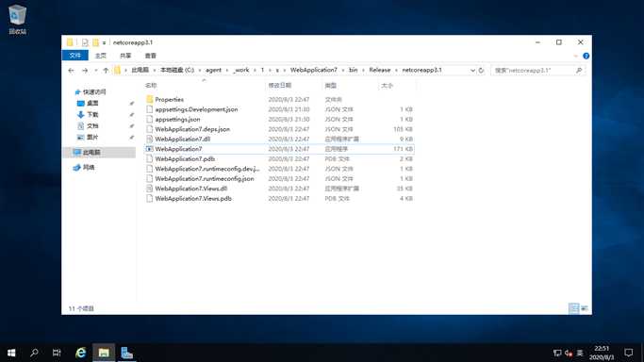Click the network tray icon
The width and height of the screenshot is (644, 362).
pos(557,353)
